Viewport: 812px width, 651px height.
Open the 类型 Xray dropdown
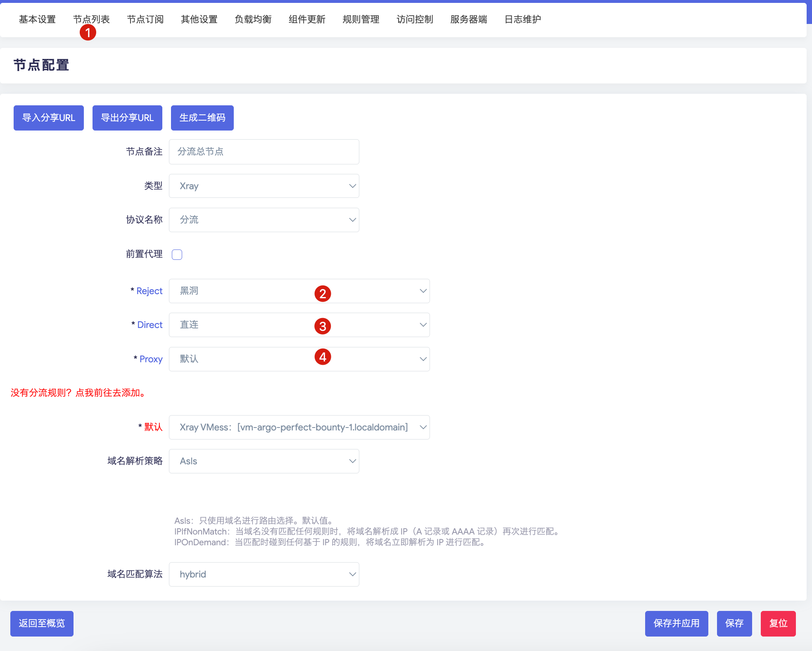click(x=264, y=186)
